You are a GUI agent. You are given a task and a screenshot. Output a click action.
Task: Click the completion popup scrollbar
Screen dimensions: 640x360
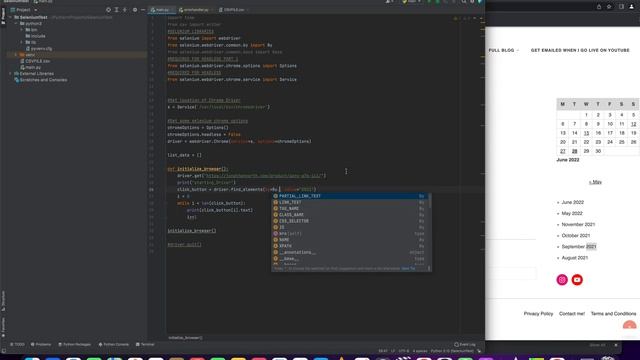tap(429, 200)
